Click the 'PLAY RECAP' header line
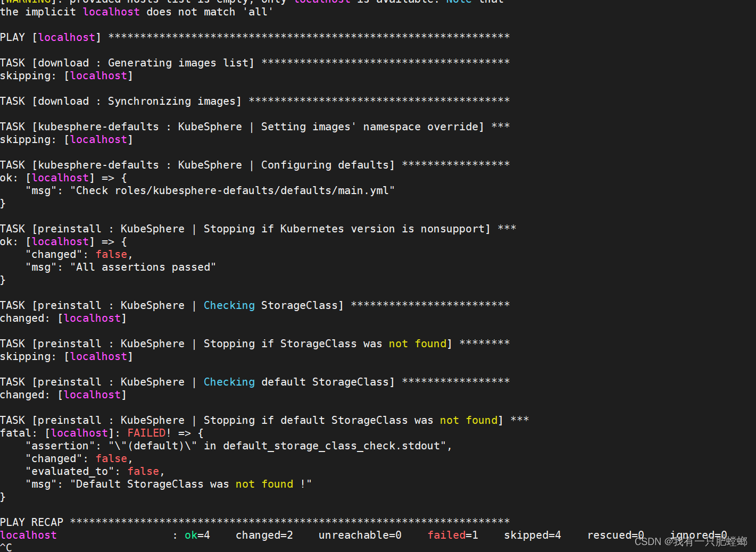 (x=255, y=522)
